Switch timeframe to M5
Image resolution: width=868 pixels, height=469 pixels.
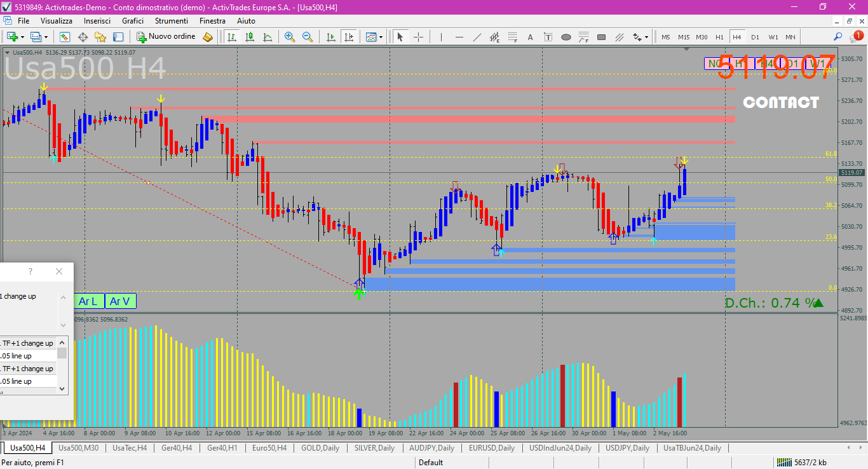(x=666, y=37)
